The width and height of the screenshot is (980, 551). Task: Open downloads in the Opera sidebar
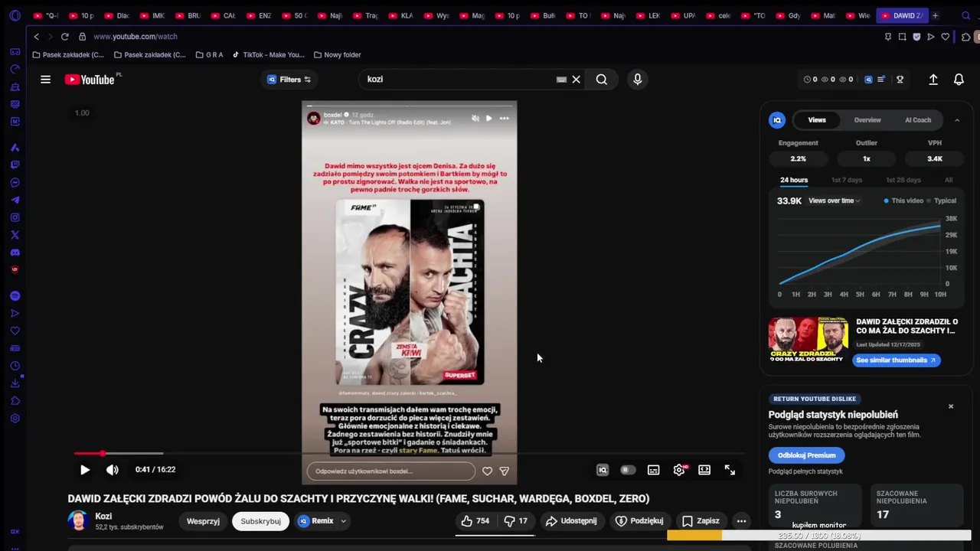15,383
